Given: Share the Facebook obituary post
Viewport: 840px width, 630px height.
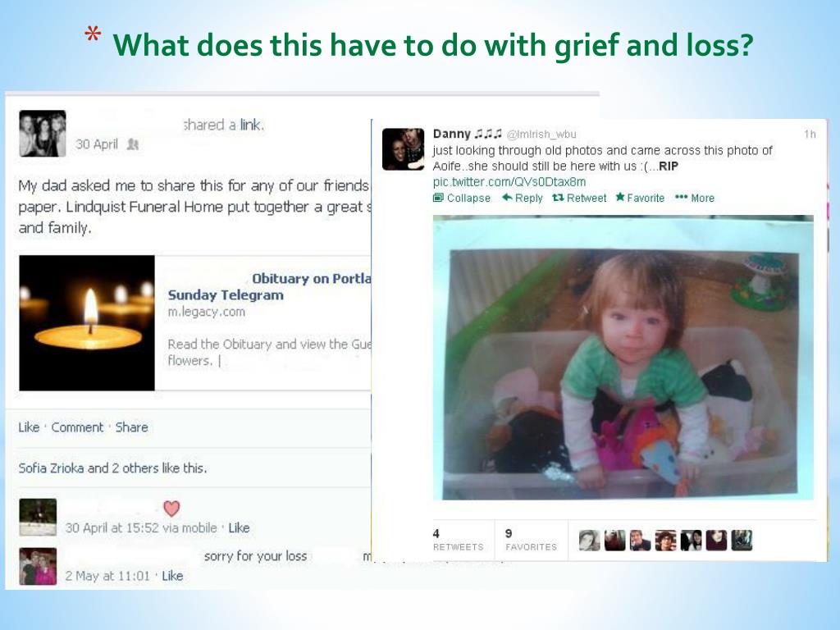Looking at the screenshot, I should 131,427.
